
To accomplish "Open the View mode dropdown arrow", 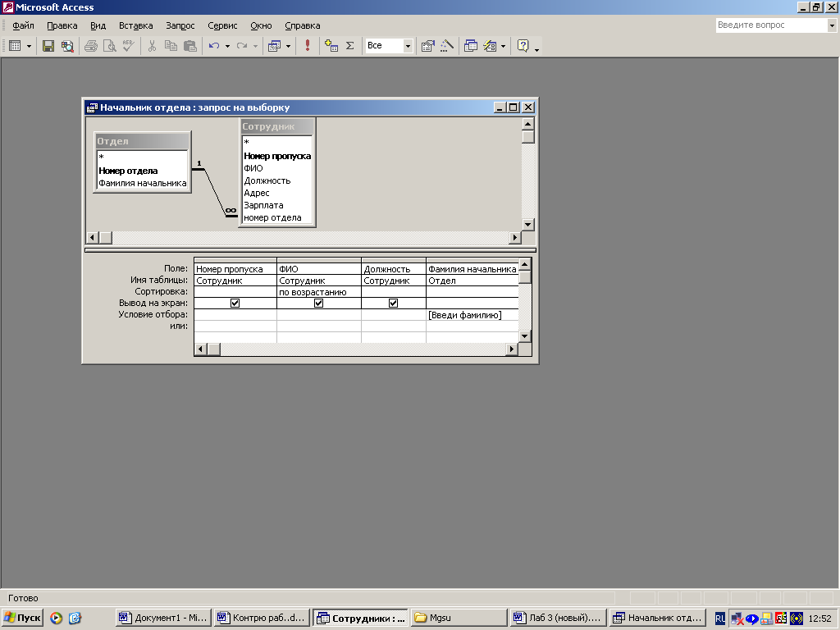I will click(29, 46).
